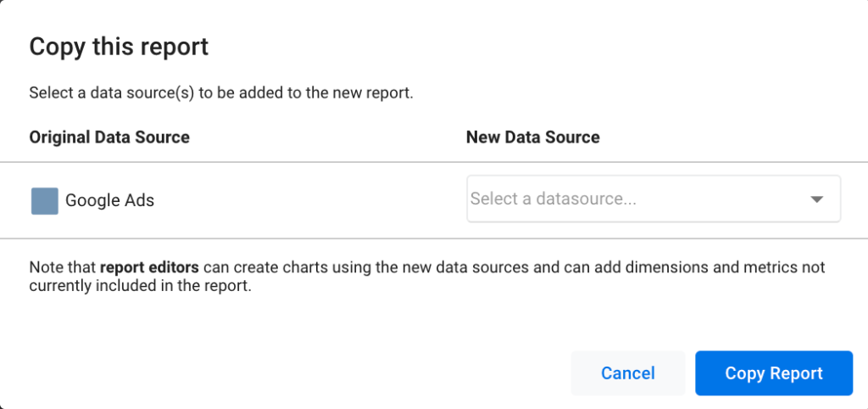This screenshot has width=868, height=409.
Task: Click the Select a datasource placeholder text
Action: [553, 199]
